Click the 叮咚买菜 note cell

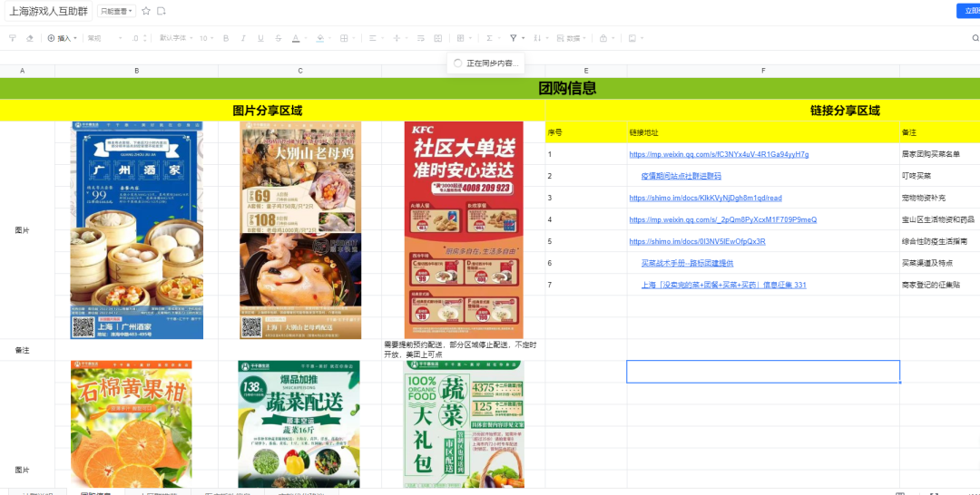939,176
